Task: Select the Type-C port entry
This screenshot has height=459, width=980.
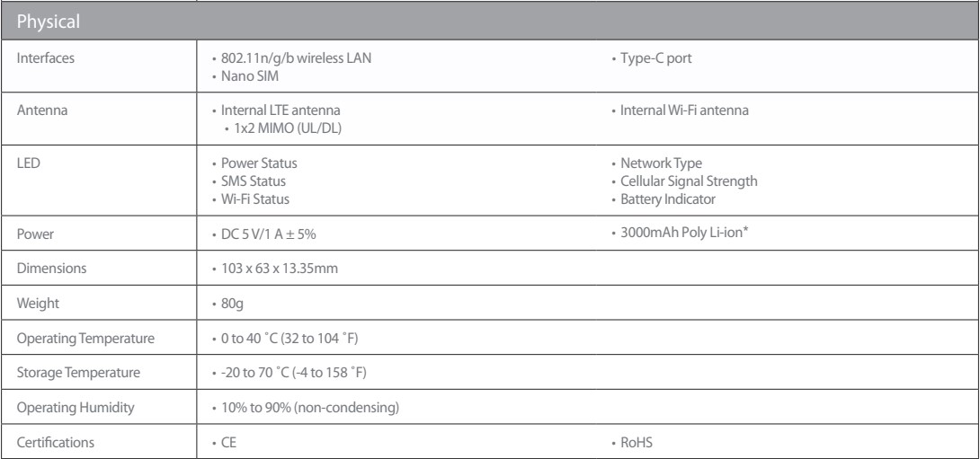Action: click(653, 58)
